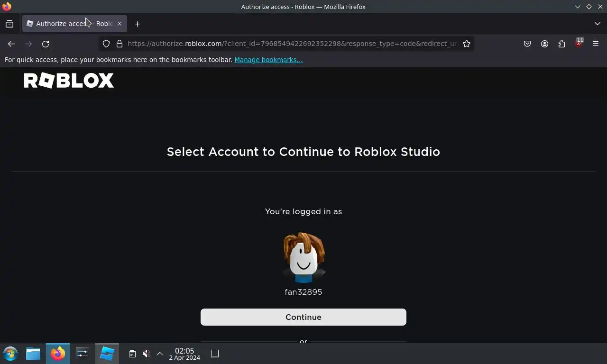Viewport: 607px width, 364px height.
Task: Open clipboard tray icon
Action: point(132,354)
